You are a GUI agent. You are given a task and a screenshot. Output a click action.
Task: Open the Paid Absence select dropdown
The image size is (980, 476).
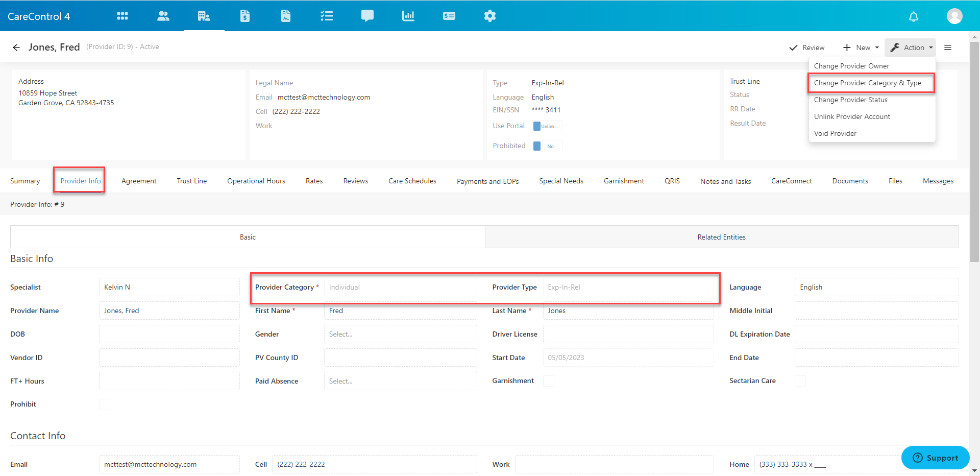coord(400,381)
